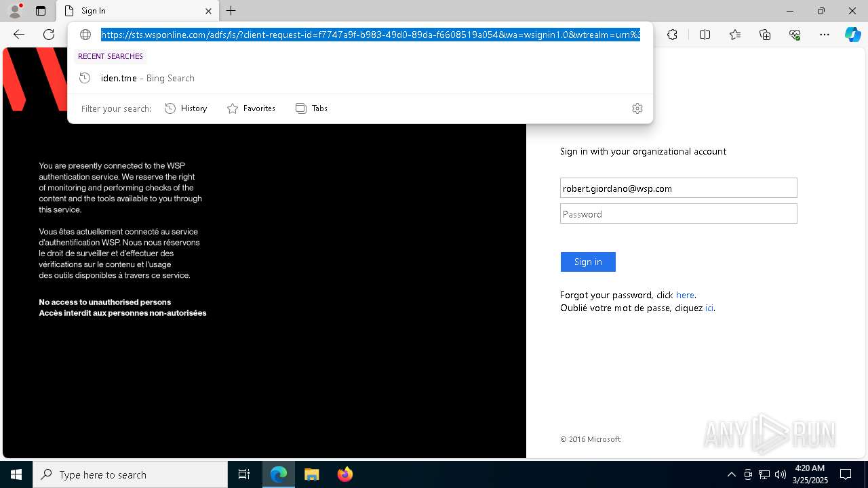Screen dimensions: 868x488
Task: Open Task View on the taskbar
Action: coord(244,474)
